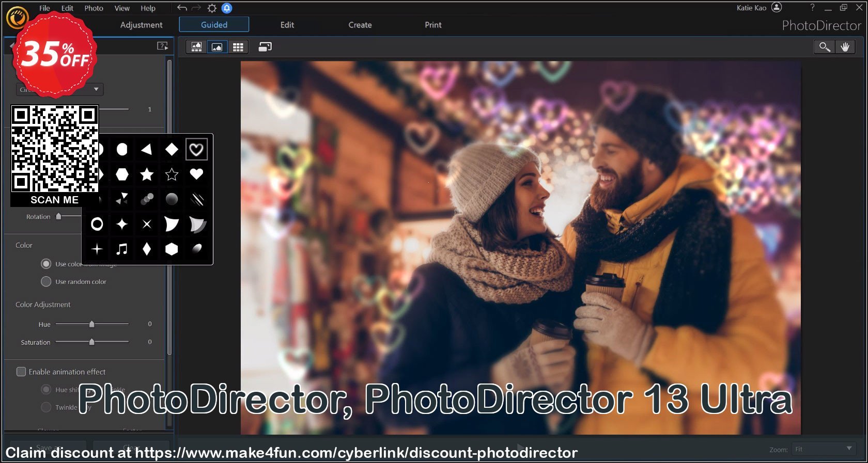868x463 pixels.
Task: Click the Rotation slider handle
Action: (58, 216)
